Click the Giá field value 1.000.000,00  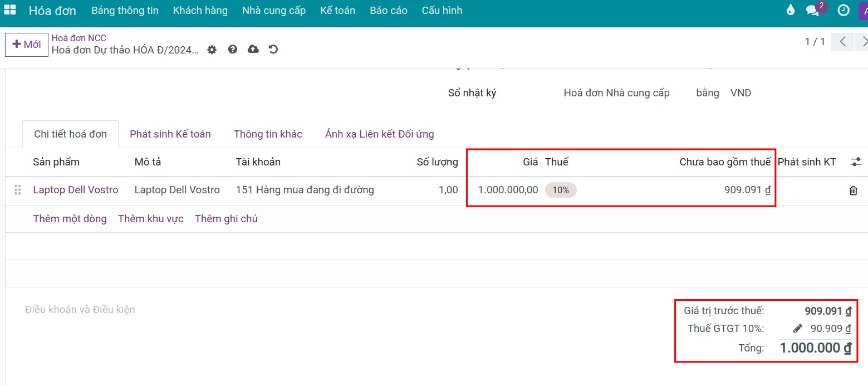[x=508, y=190]
